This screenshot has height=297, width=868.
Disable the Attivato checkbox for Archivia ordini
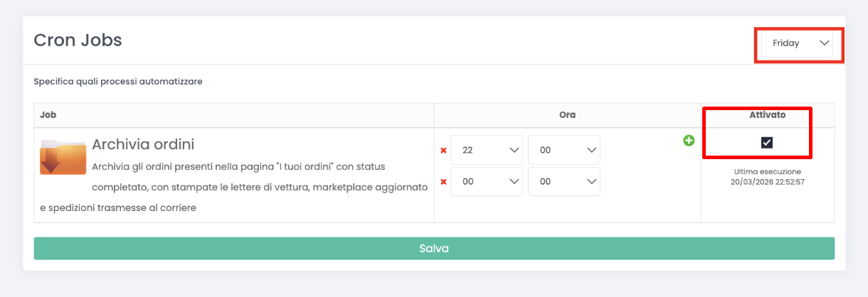(x=766, y=143)
